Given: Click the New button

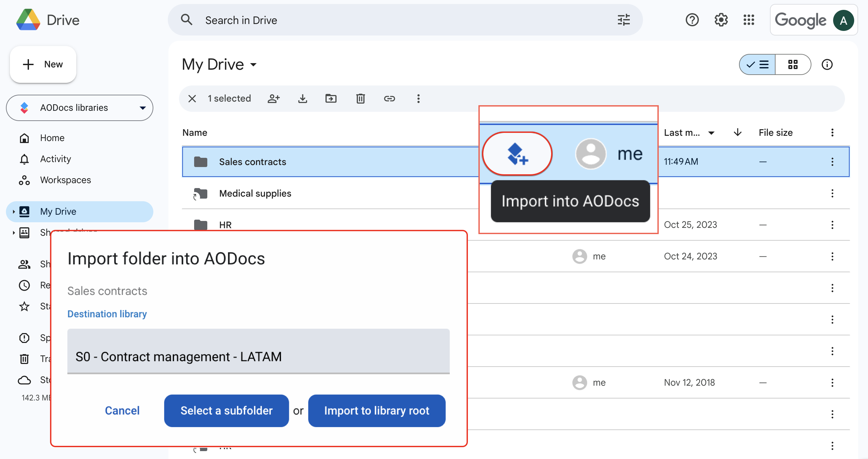Looking at the screenshot, I should (43, 64).
